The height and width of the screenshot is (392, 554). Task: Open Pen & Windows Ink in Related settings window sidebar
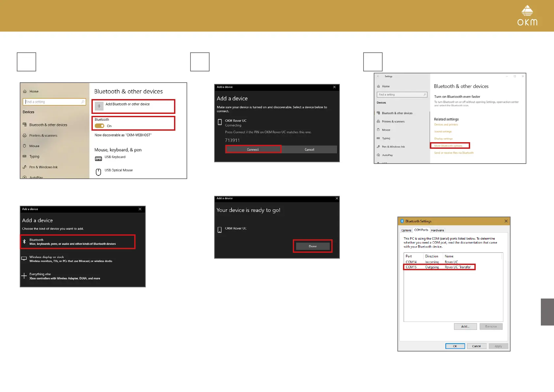391,146
